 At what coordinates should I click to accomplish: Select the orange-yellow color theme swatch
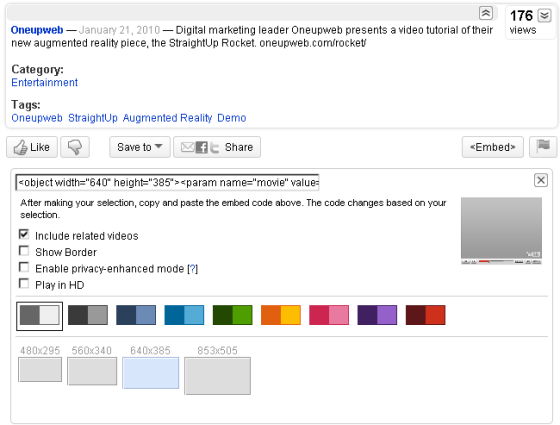281,315
